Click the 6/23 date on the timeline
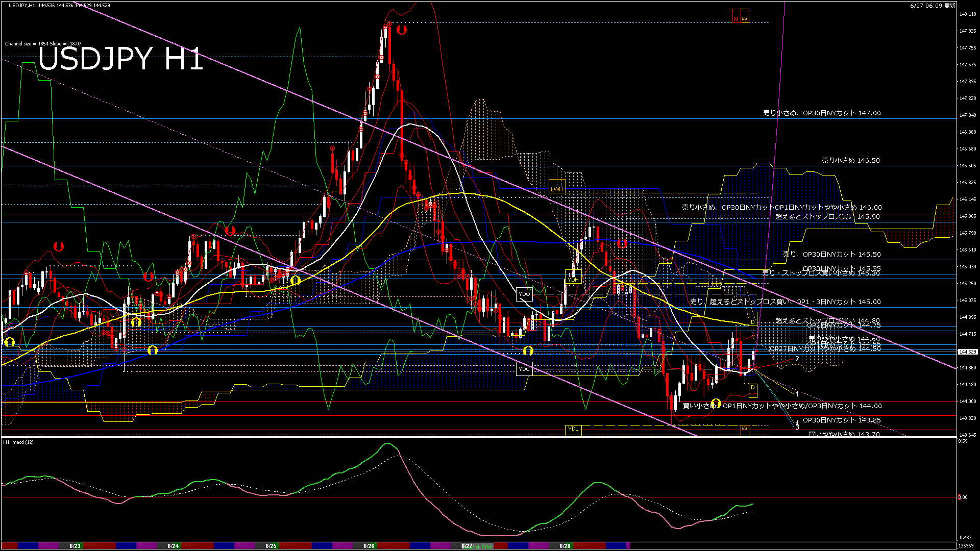 pos(75,546)
